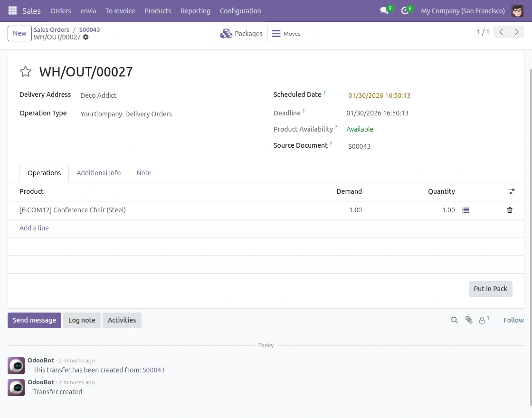Click the gear icon next to WH/OUT/00027
Viewport: 532px width, 418px height.
point(86,38)
